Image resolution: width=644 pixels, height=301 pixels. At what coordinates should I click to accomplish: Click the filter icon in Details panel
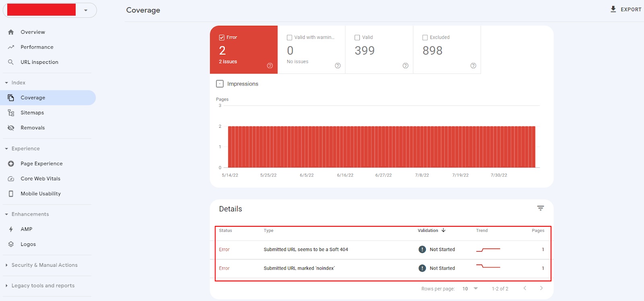point(540,208)
